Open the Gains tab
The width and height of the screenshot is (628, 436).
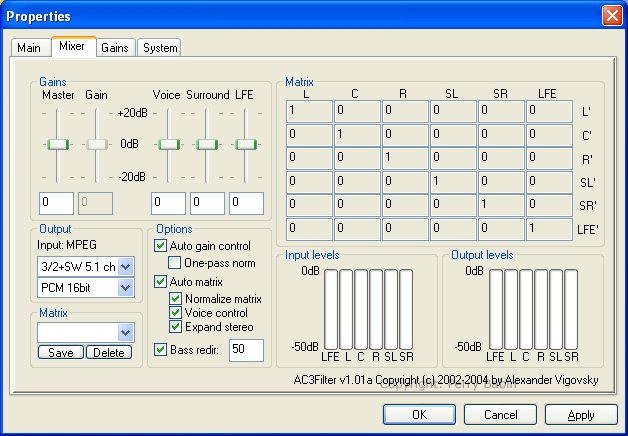tap(114, 48)
